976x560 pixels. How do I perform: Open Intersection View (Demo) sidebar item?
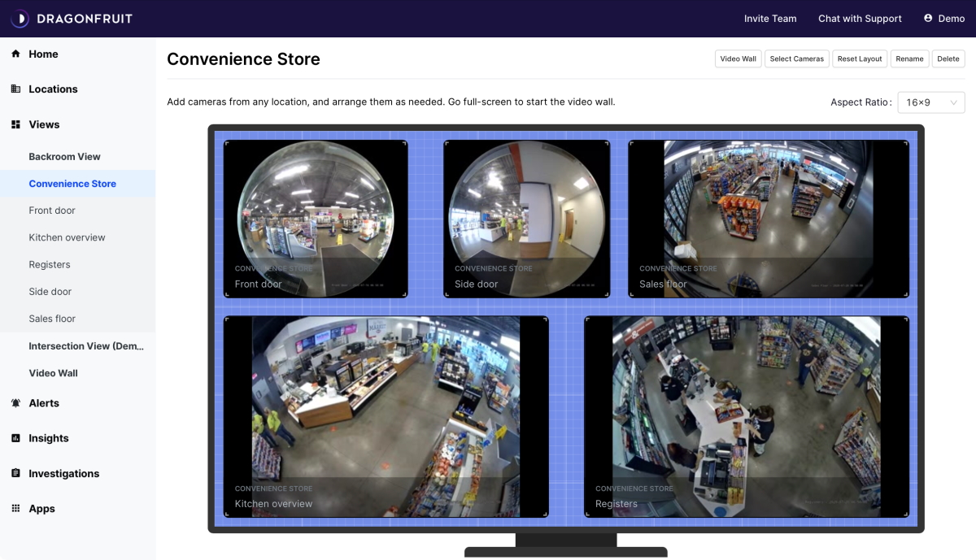(86, 346)
